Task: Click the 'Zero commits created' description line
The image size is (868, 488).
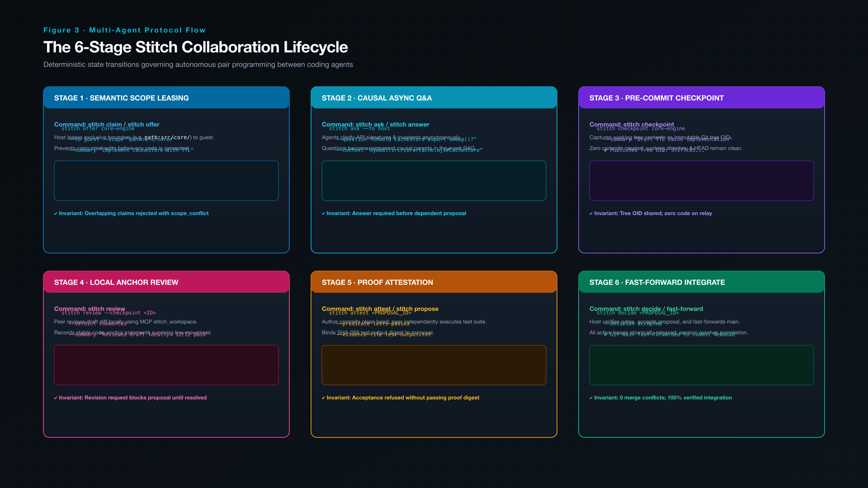Action: (x=666, y=148)
